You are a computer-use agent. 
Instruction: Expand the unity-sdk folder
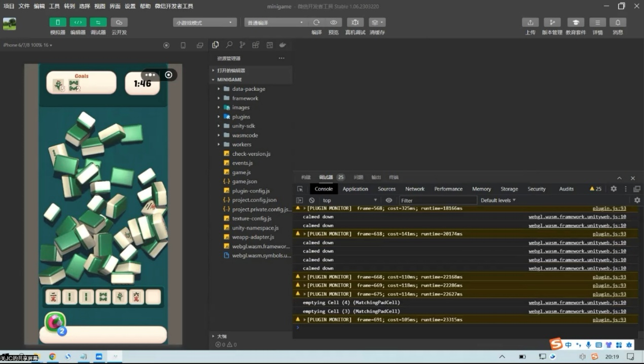(243, 126)
